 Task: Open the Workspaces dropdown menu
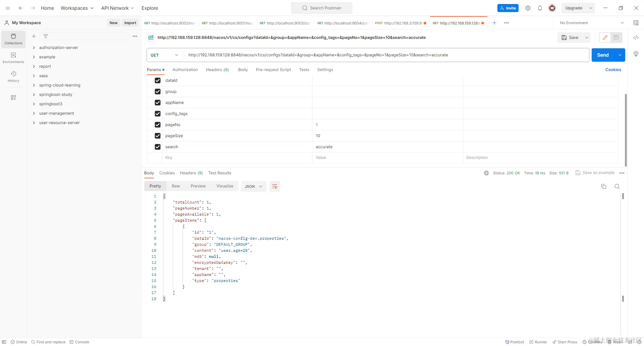coord(77,8)
